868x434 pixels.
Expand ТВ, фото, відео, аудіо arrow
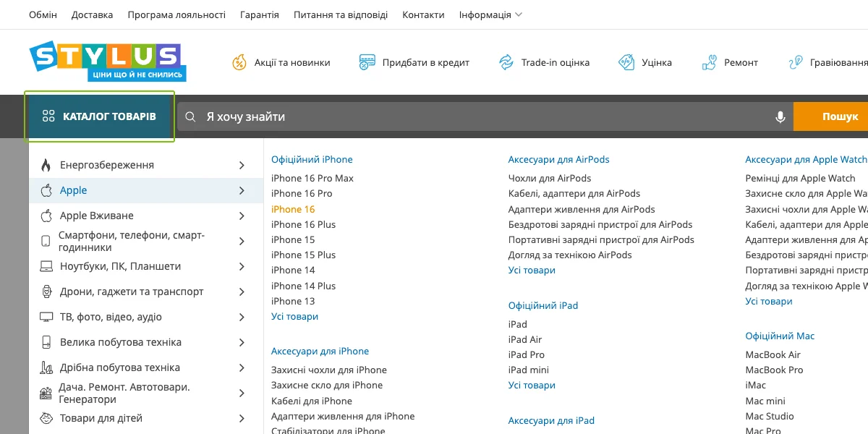[242, 317]
